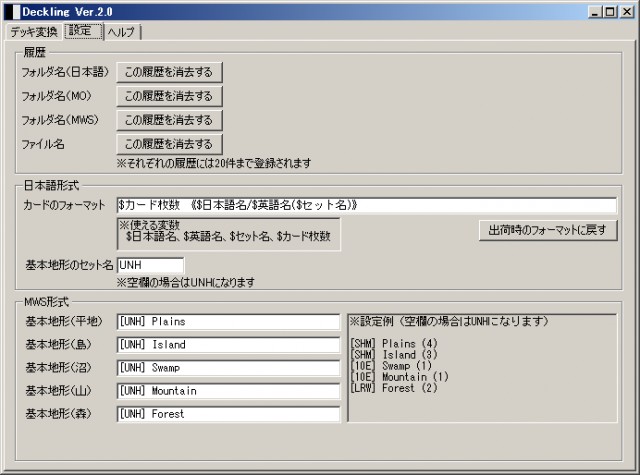The width and height of the screenshot is (640, 475).
Task: Click the Deckling Ver.2.0 title text
Action: 67,12
